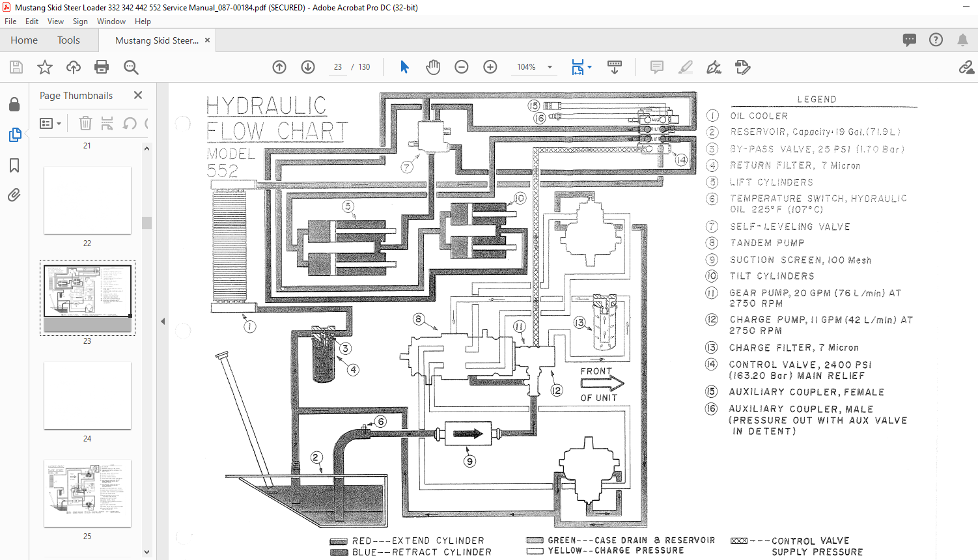Delete selected pages trash icon
Viewport: 978px width, 560px height.
click(85, 123)
